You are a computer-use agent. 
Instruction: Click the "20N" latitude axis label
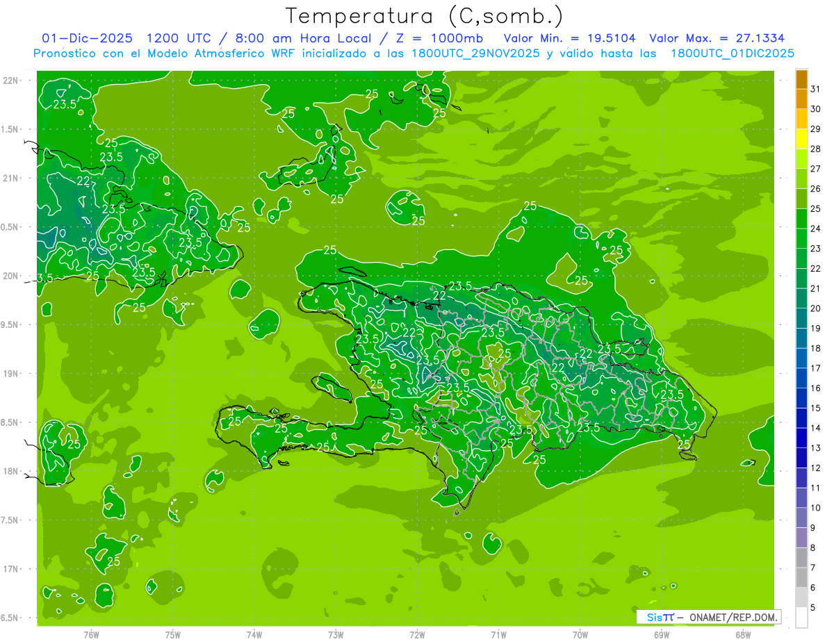(10, 276)
